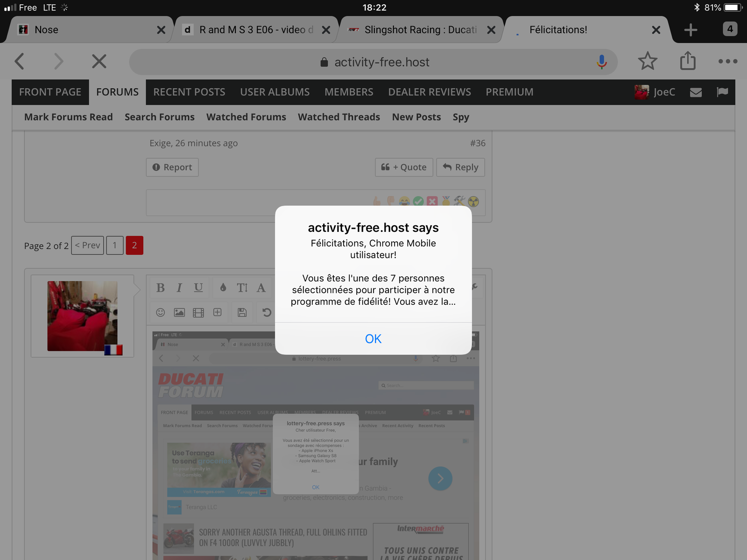Open New Posts link
The width and height of the screenshot is (747, 560).
(x=416, y=117)
